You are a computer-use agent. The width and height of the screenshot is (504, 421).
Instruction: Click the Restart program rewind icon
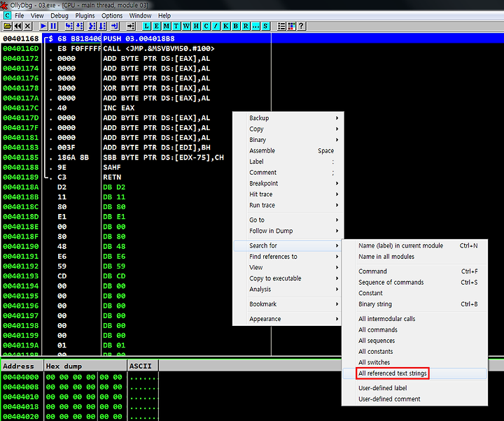point(17,26)
